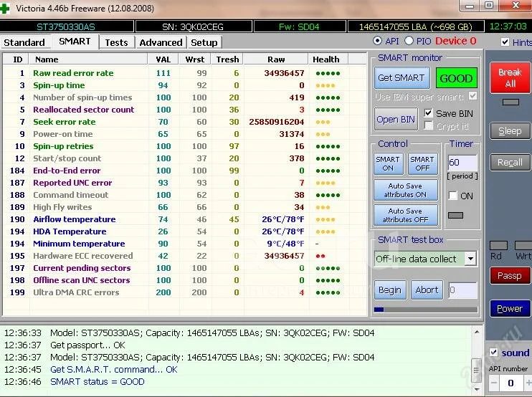Screen dimensions: 532x397
Task: Select the Setup tab
Action: coord(204,43)
